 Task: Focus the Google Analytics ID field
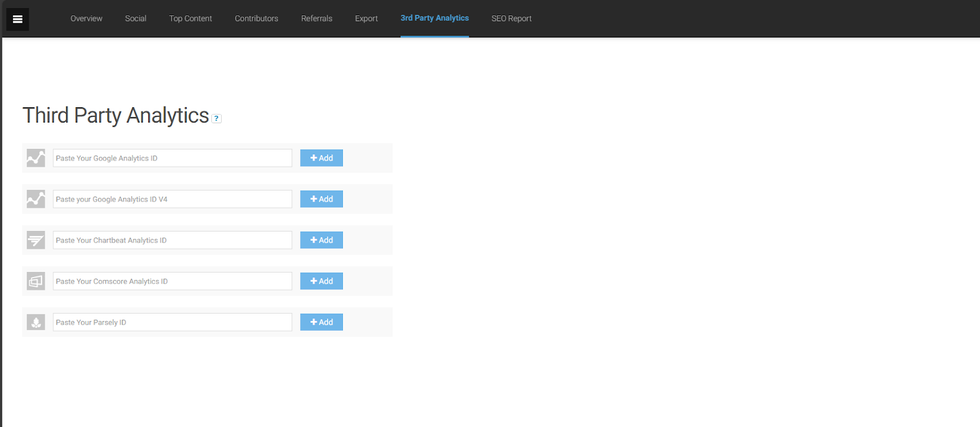pos(172,158)
